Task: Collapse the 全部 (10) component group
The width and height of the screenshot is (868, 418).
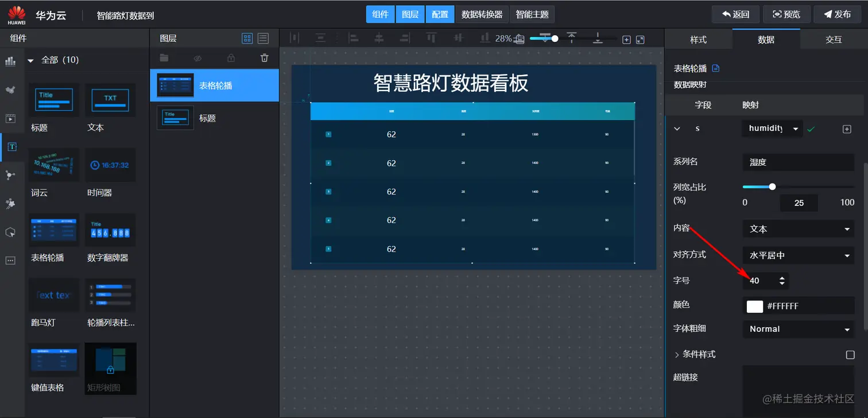Action: [x=30, y=60]
